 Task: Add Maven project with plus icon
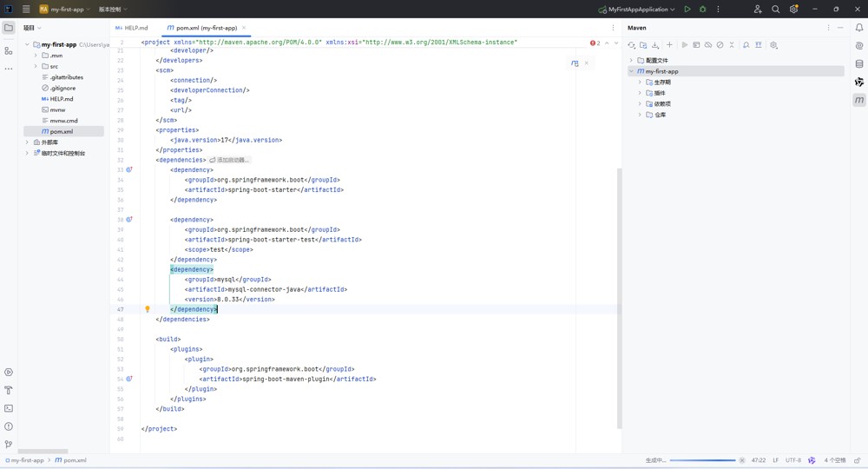click(669, 45)
